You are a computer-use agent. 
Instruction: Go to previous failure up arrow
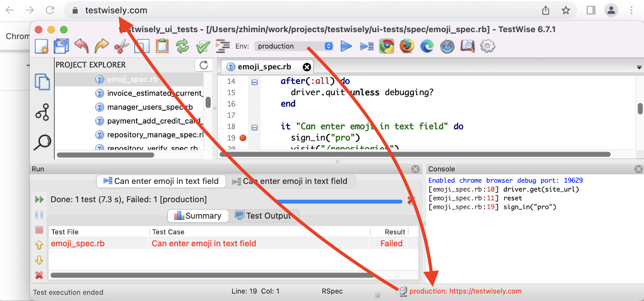tap(39, 245)
